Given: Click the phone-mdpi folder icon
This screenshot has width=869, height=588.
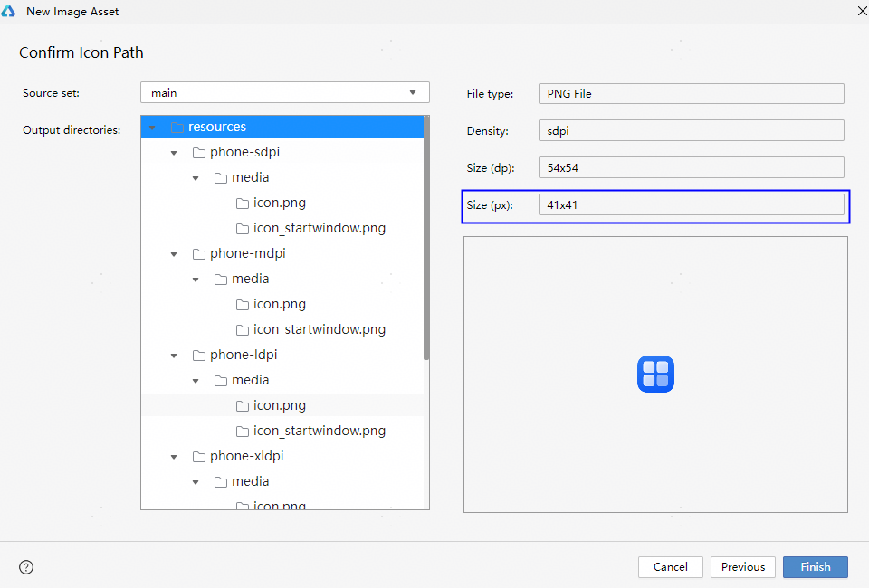Looking at the screenshot, I should click(199, 254).
